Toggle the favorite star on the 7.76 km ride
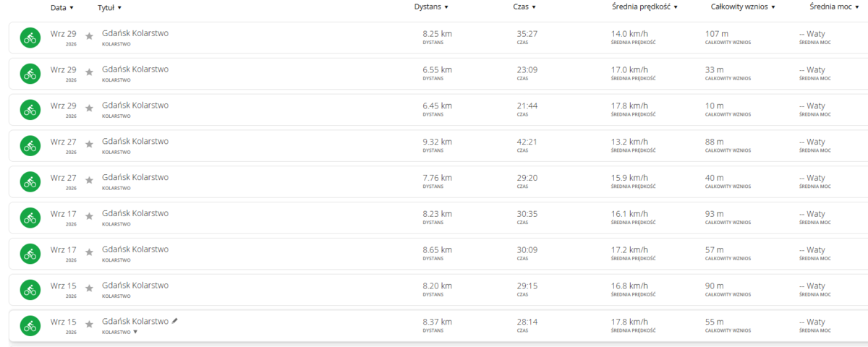 89,180
